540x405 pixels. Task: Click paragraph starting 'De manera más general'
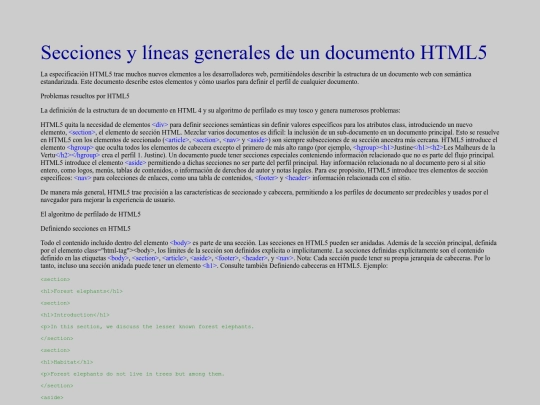click(x=264, y=196)
